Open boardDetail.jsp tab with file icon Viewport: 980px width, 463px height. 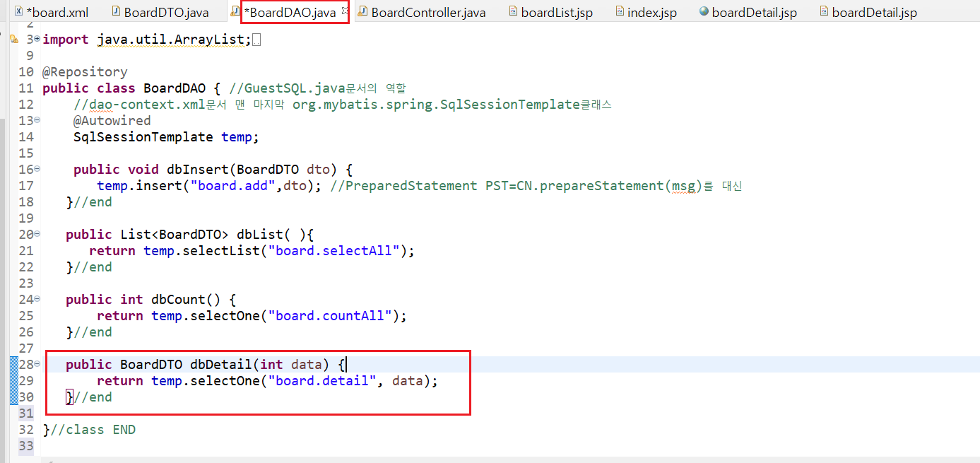pyautogui.click(x=868, y=13)
